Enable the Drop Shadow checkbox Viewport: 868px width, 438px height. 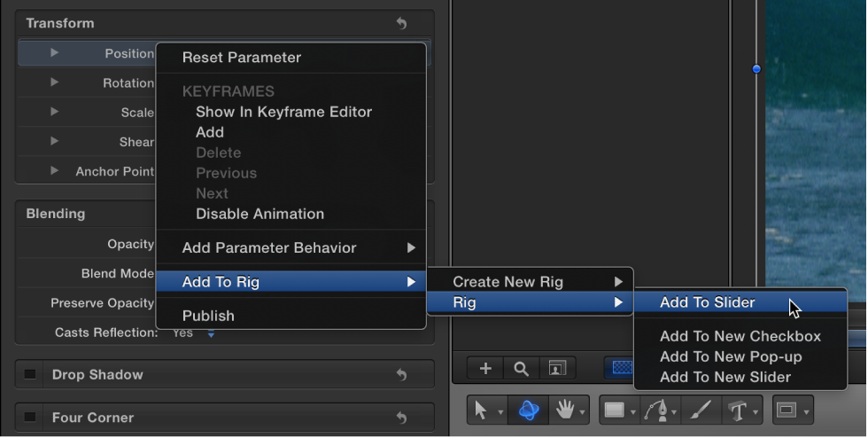pos(30,374)
